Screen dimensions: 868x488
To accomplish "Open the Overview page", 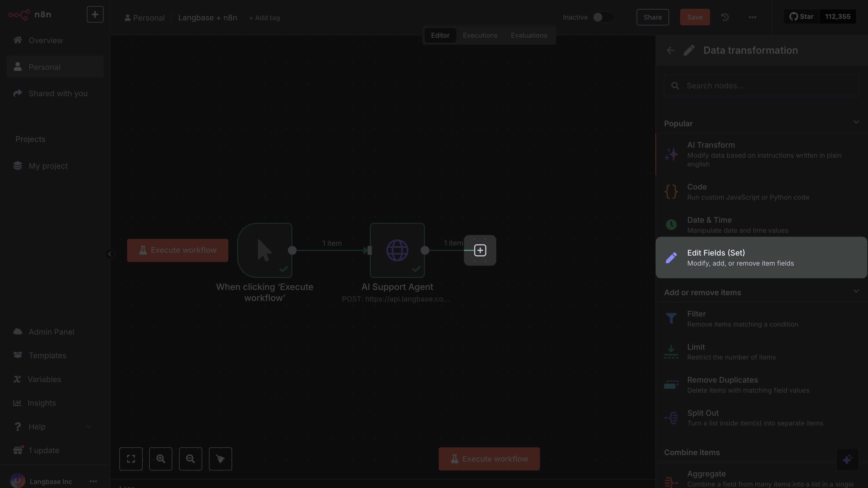I will [x=55, y=40].
